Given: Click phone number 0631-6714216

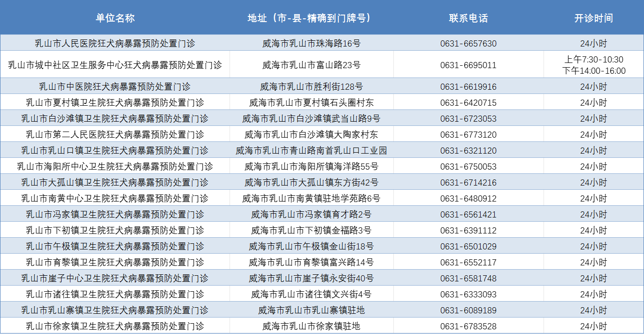Looking at the screenshot, I should pyautogui.click(x=468, y=182).
